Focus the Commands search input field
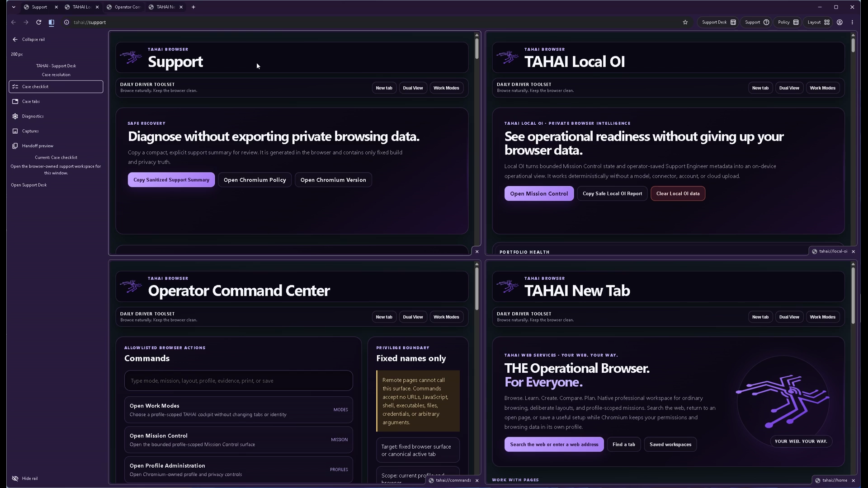 pyautogui.click(x=239, y=381)
